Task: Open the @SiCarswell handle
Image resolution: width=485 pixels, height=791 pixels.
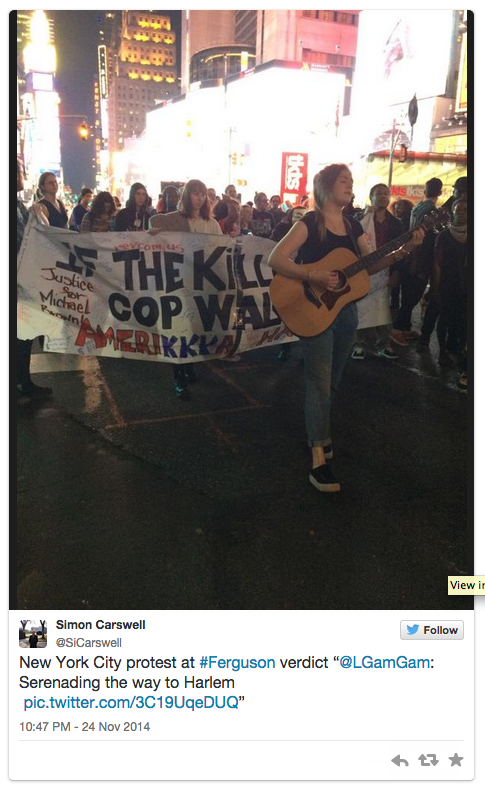Action: (88, 643)
